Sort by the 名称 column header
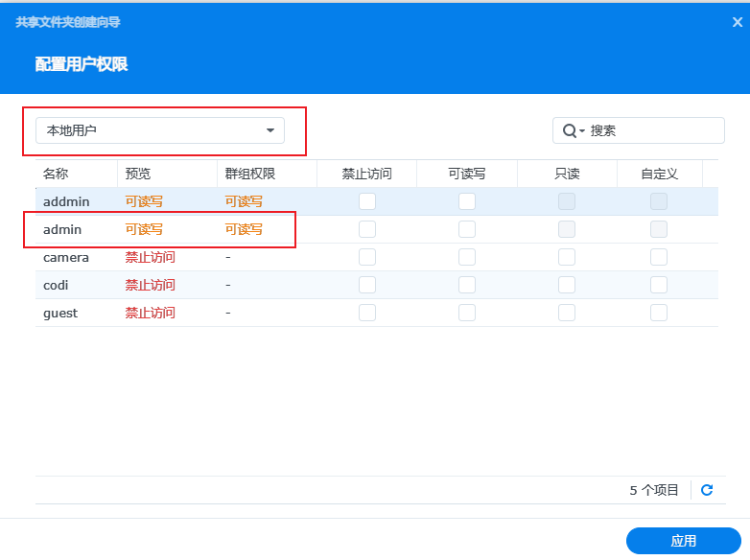The image size is (750, 560). click(56, 174)
